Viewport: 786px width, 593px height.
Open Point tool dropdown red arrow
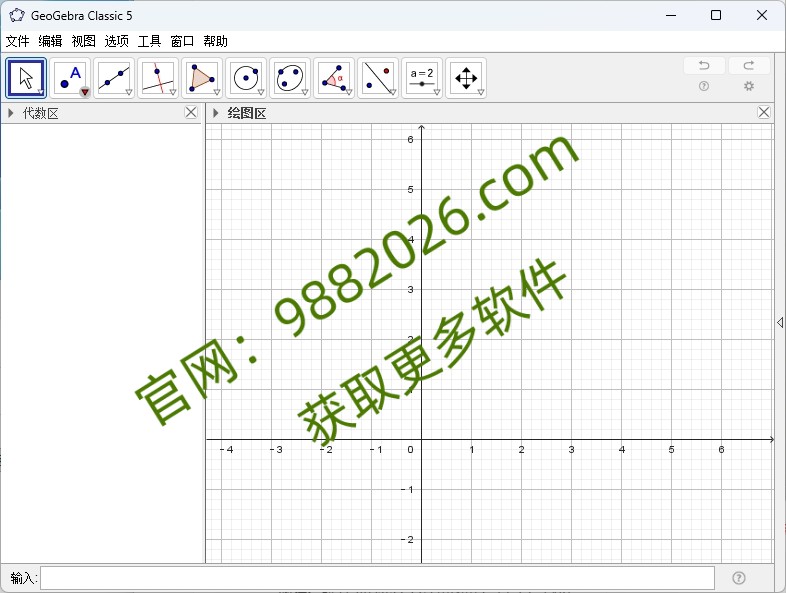[85, 92]
